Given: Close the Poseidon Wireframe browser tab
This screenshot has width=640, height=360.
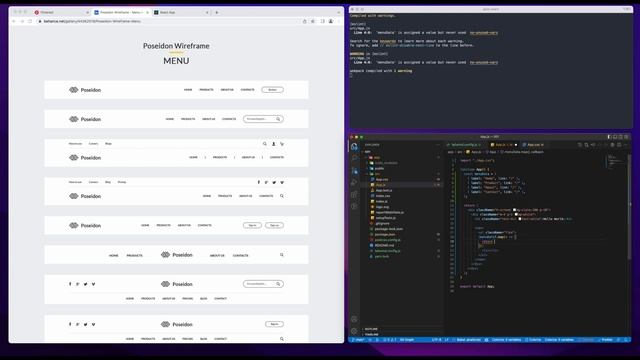Looking at the screenshot, I should [147, 12].
